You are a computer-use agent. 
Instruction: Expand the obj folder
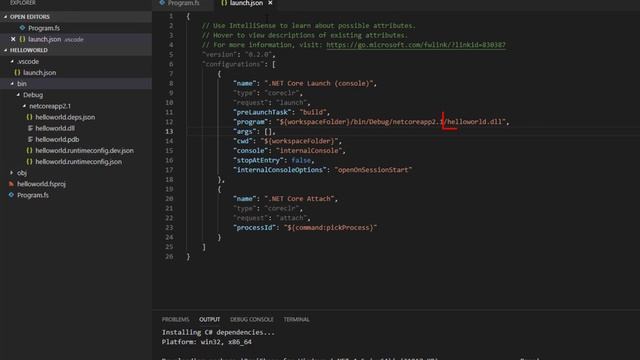pyautogui.click(x=12, y=173)
